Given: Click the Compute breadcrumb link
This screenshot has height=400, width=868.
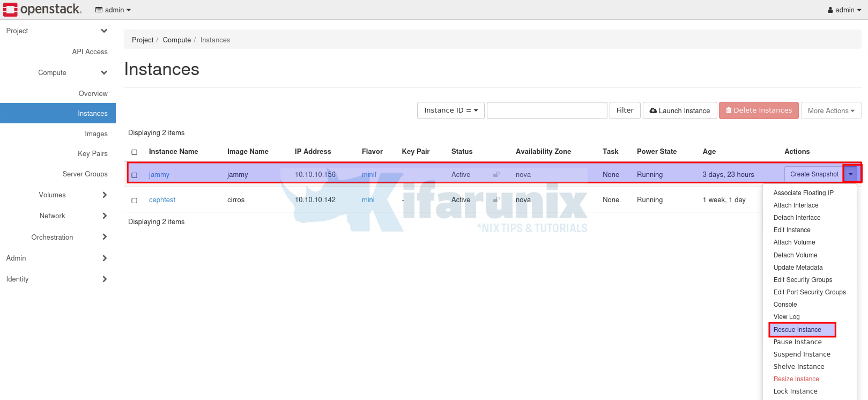Looking at the screenshot, I should pyautogui.click(x=177, y=40).
